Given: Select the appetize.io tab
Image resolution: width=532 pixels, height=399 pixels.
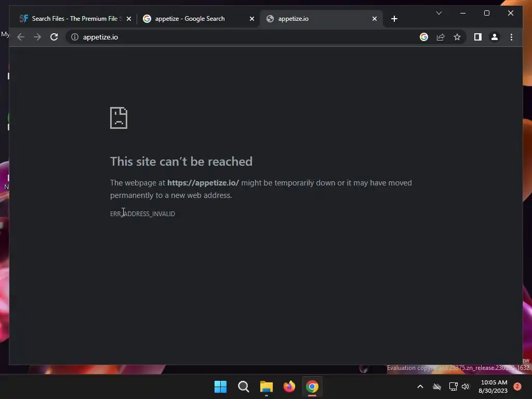Looking at the screenshot, I should click(x=321, y=19).
